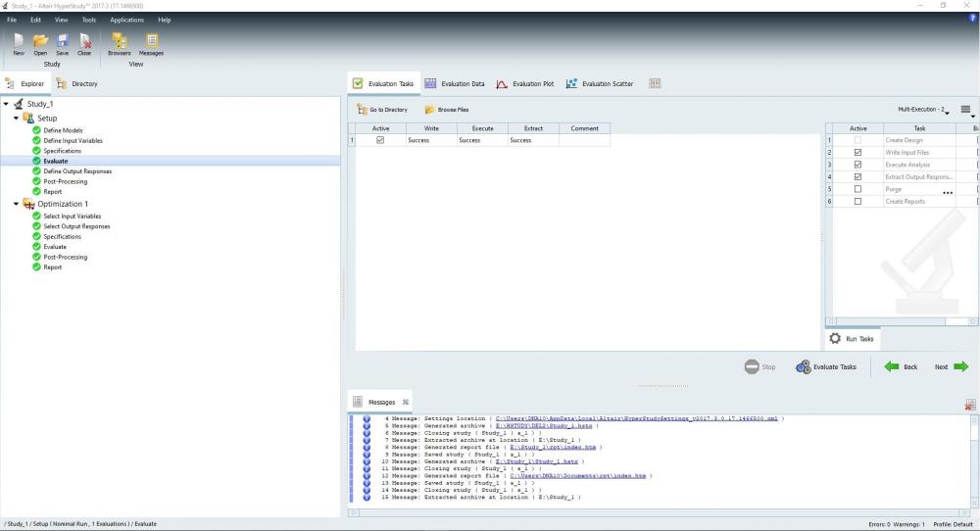Open the Edit menu
Image resolution: width=980 pixels, height=531 pixels.
tap(35, 20)
